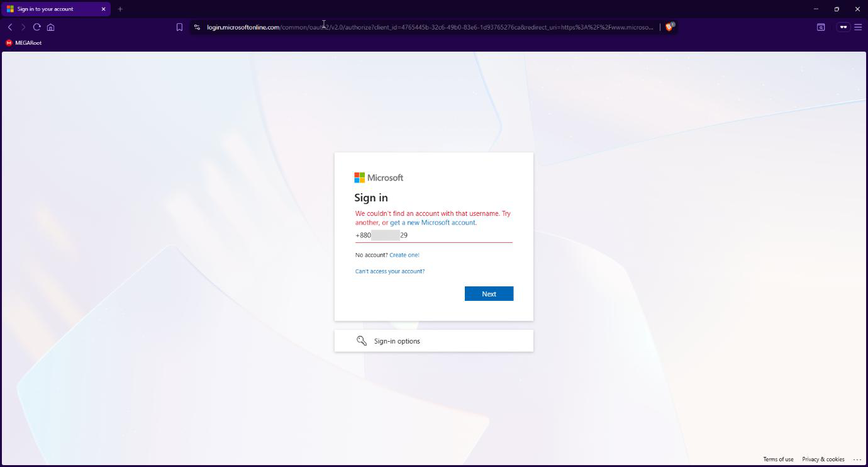Bookmark this page using the bookmark icon
Viewport: 868px width, 467px height.
[x=179, y=27]
